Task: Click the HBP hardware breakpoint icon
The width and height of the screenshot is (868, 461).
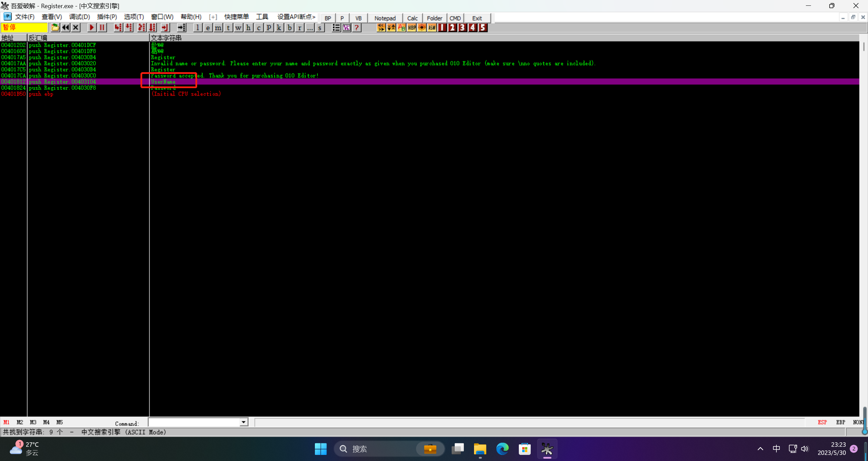Action: pos(412,28)
